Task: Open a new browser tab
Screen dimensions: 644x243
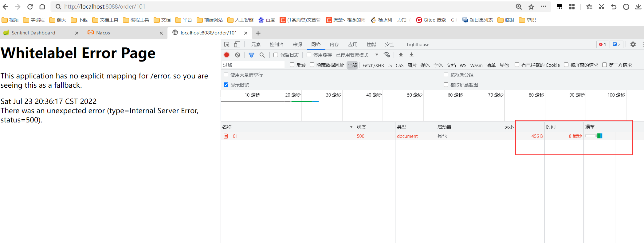Action: click(x=258, y=33)
